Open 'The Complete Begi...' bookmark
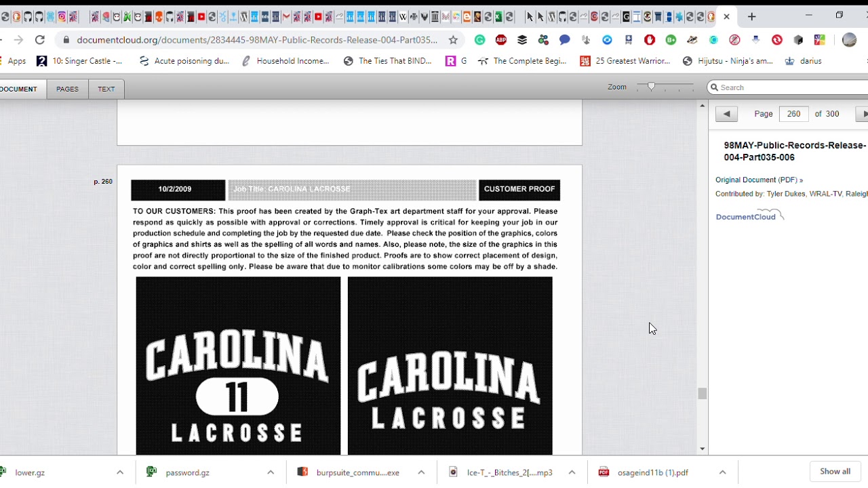868x488 pixels. [522, 61]
